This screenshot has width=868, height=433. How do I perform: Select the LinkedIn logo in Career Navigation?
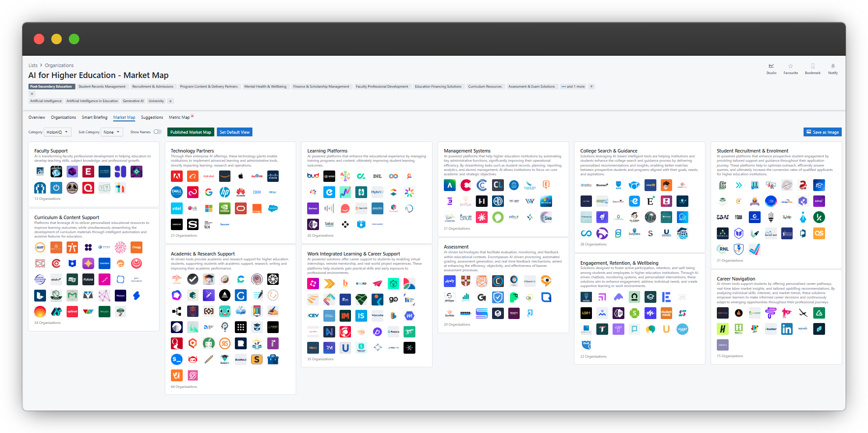coord(787,329)
